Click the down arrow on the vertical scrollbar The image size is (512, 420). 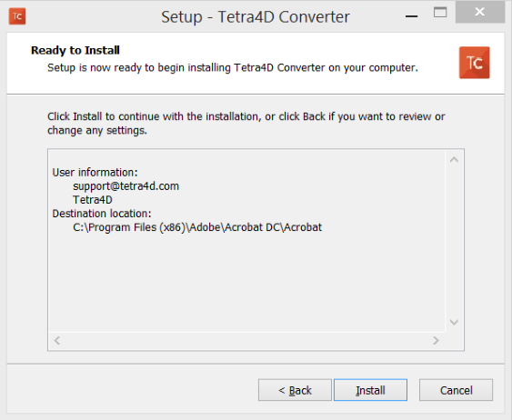[454, 322]
